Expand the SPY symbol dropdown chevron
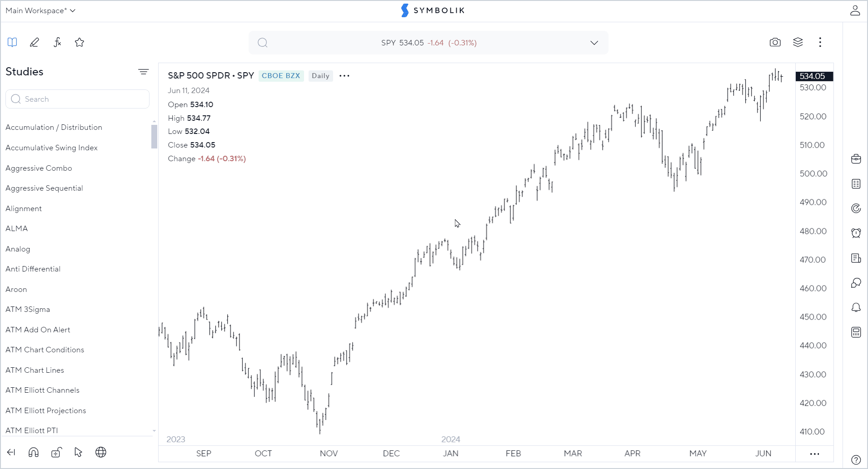 594,43
